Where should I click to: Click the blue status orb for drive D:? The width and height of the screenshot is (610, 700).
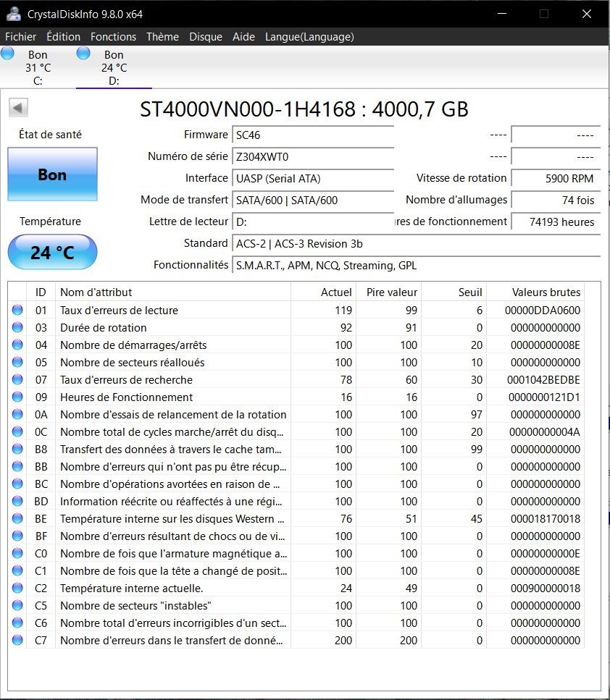83,54
